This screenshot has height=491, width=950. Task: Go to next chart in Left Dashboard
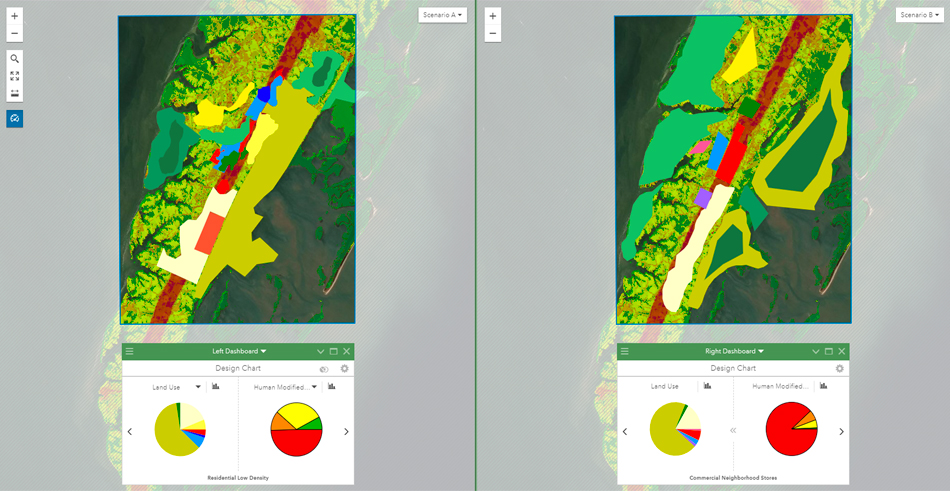[x=347, y=432]
